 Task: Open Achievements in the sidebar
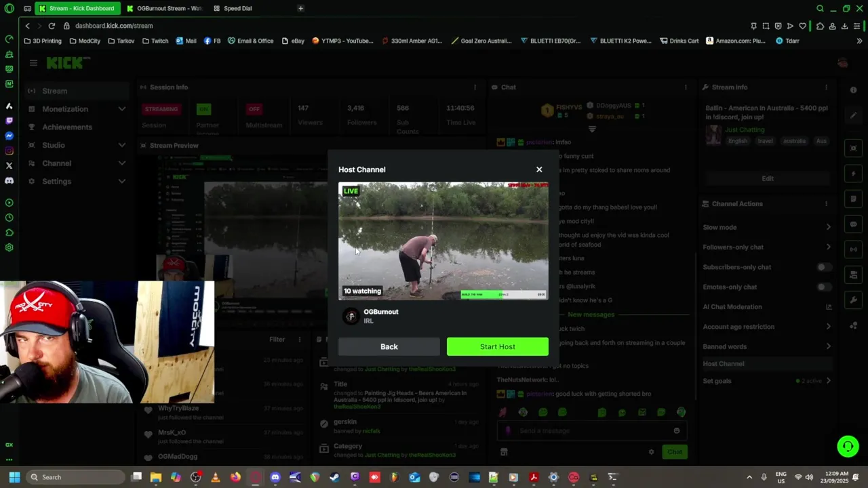(x=66, y=127)
